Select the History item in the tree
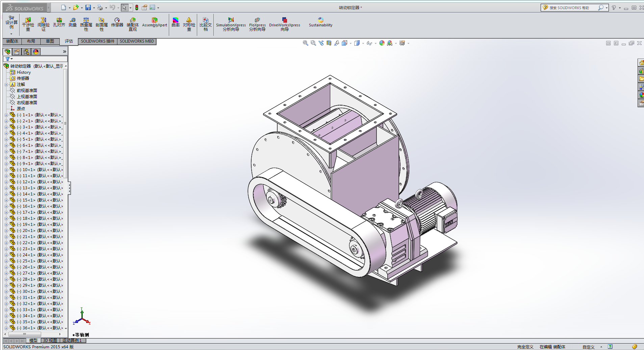 [24, 72]
